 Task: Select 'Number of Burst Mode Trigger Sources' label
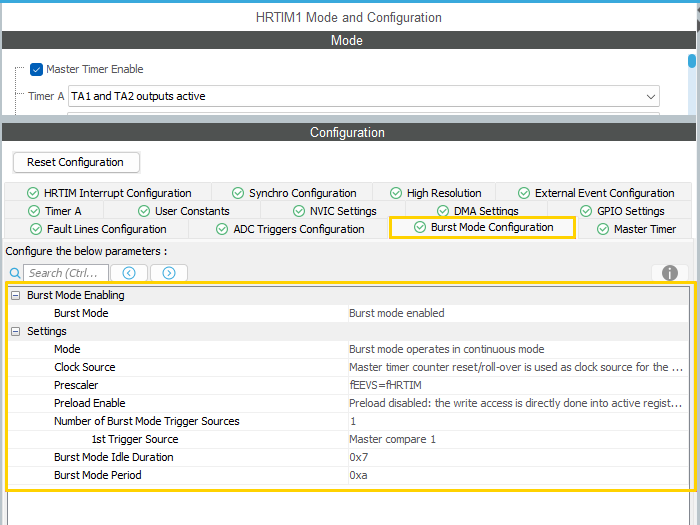(147, 421)
